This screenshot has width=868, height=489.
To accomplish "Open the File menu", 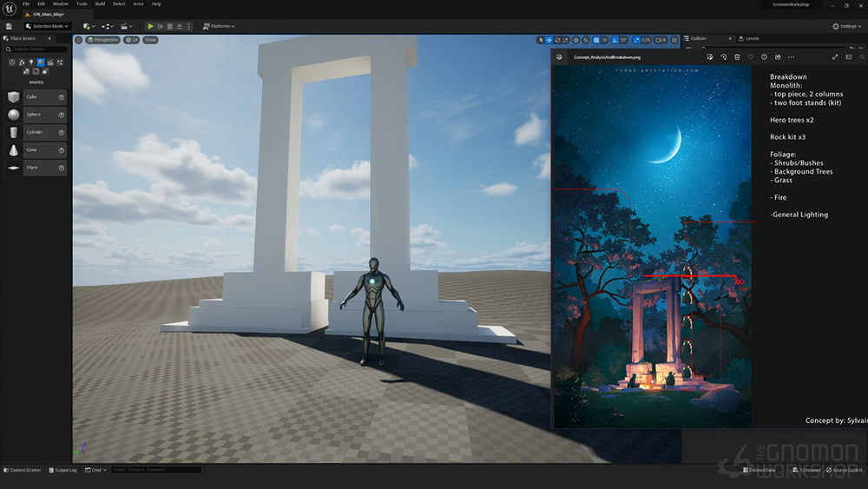I will coord(26,3).
